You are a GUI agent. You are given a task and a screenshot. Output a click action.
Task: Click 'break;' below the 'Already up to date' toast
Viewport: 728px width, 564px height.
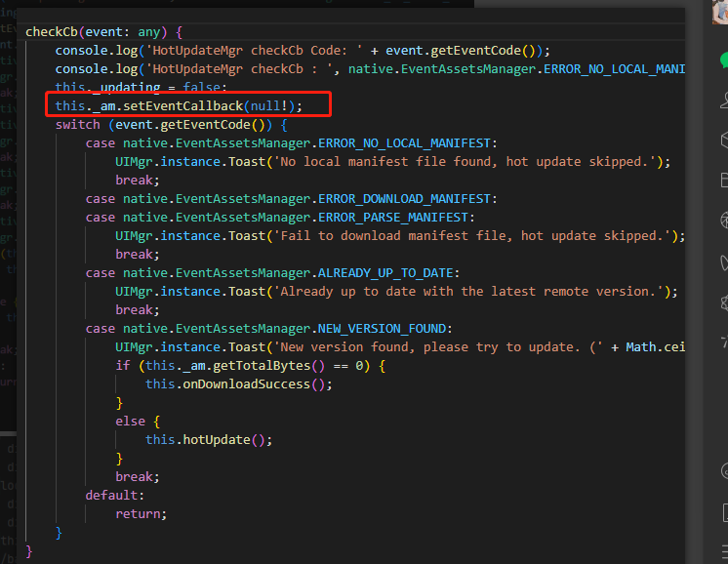click(x=138, y=310)
